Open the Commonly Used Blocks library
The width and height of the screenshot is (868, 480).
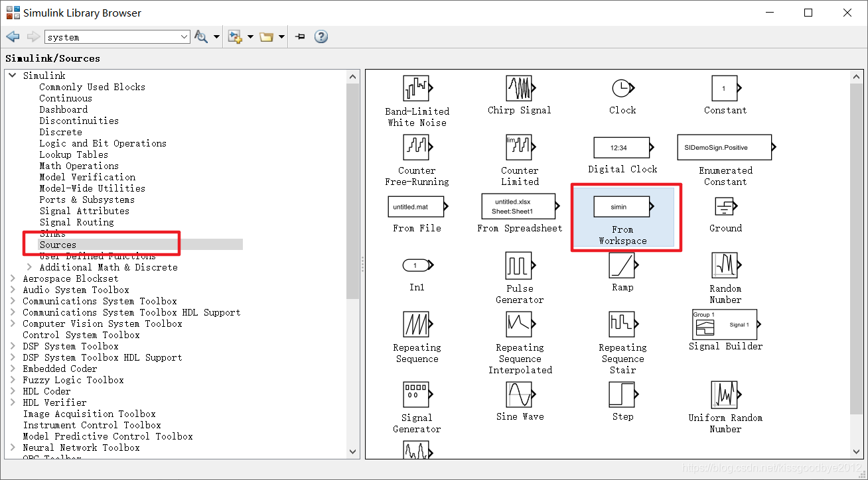point(92,87)
